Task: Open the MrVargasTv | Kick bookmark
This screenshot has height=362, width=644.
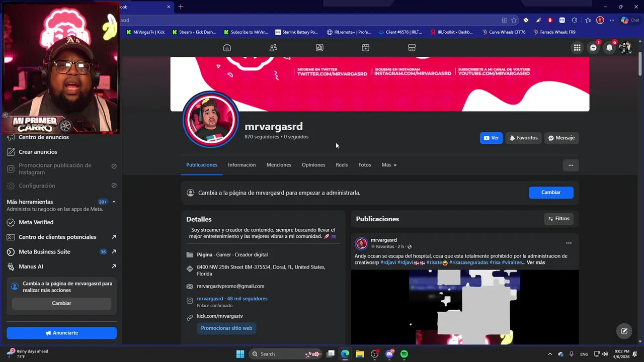Action: pos(145,32)
